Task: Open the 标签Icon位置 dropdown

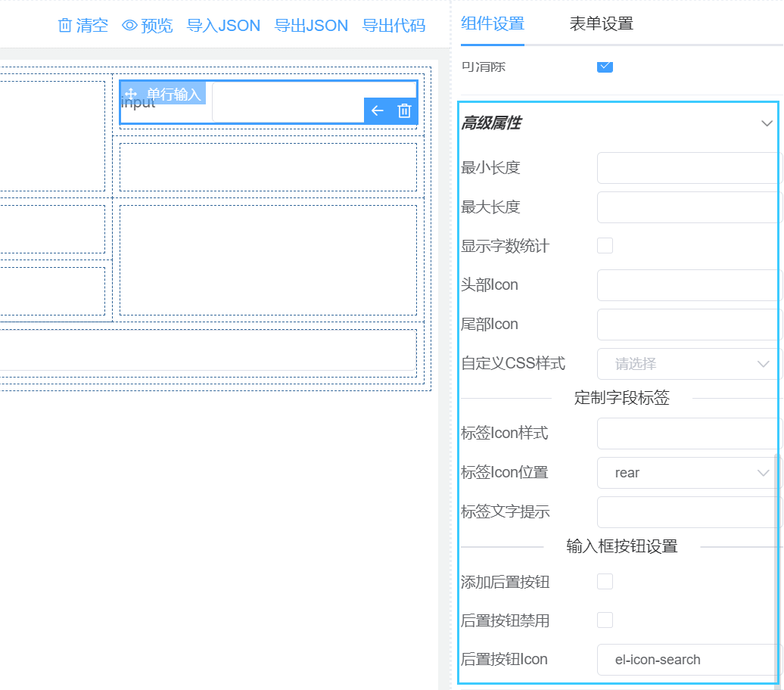Action: coord(689,473)
